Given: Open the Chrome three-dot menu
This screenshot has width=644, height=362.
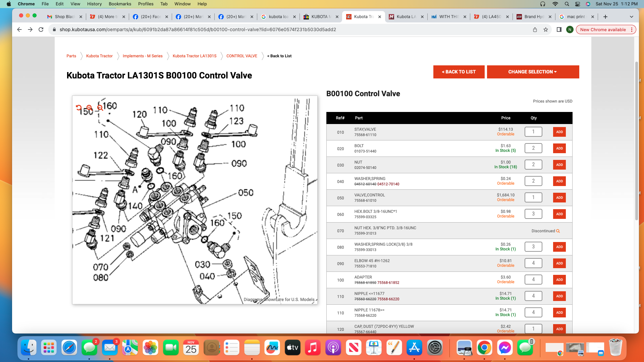Looking at the screenshot, I should [x=632, y=29].
